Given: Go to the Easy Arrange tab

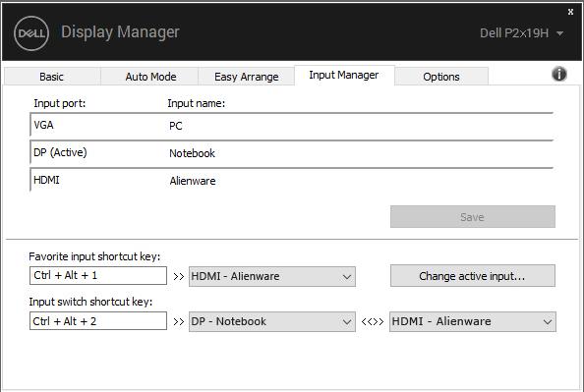Looking at the screenshot, I should click(x=246, y=77).
